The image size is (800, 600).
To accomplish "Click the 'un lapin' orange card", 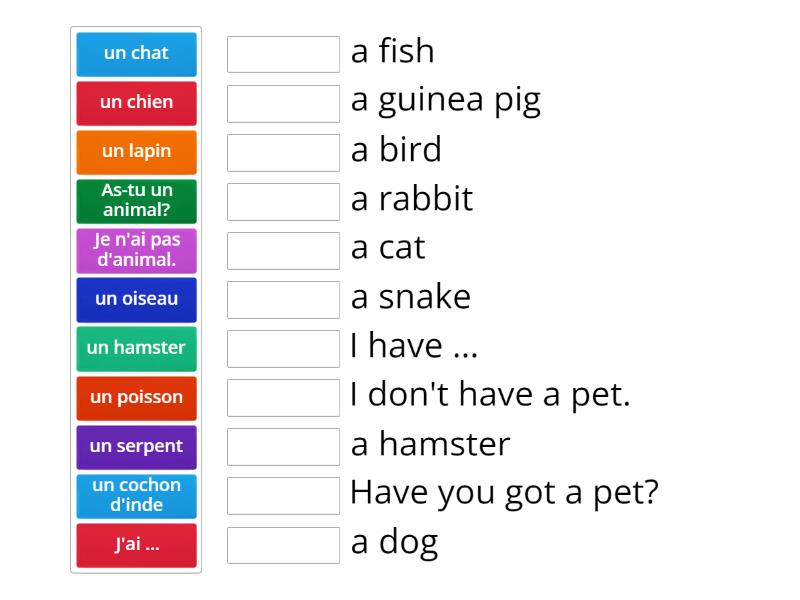I will [x=136, y=152].
